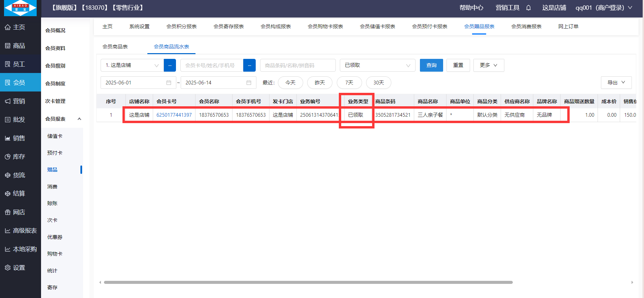Select the 7天 quick date filter
Viewport: 644px width, 298px height.
(x=349, y=83)
